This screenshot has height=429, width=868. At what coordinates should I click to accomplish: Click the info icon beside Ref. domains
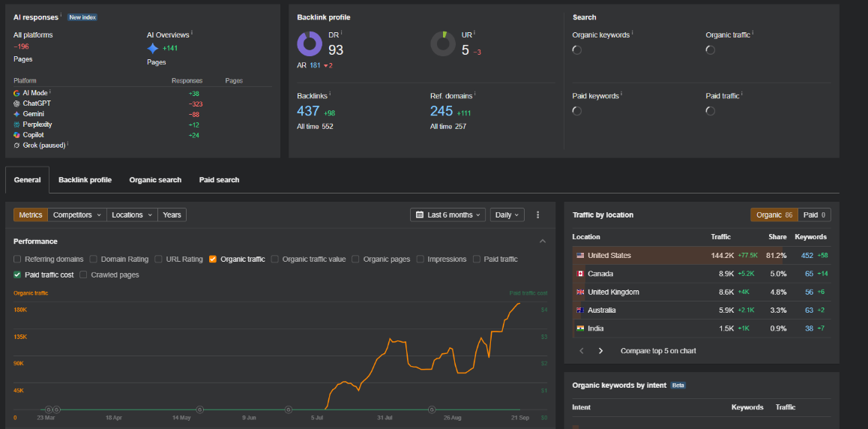(x=474, y=94)
